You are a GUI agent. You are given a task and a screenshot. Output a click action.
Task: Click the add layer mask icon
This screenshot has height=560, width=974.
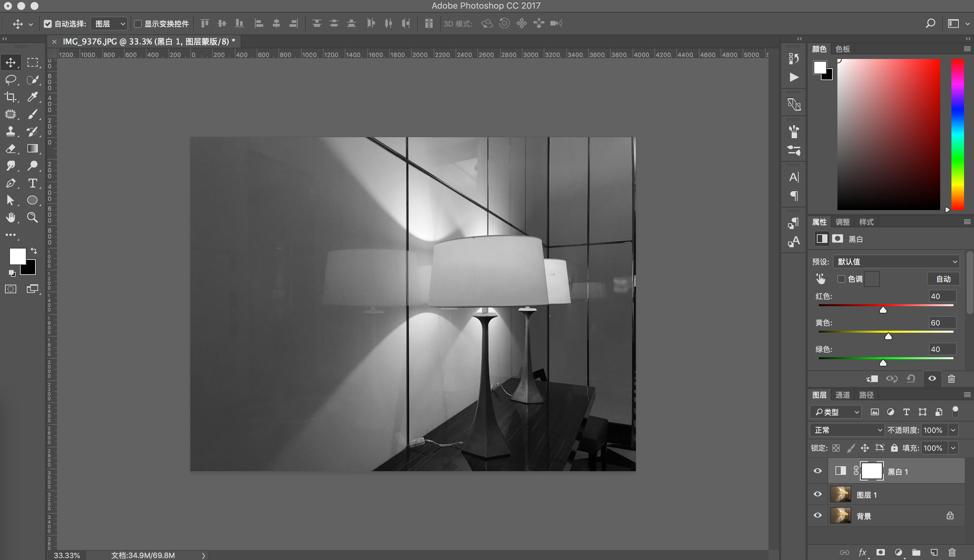tap(881, 552)
